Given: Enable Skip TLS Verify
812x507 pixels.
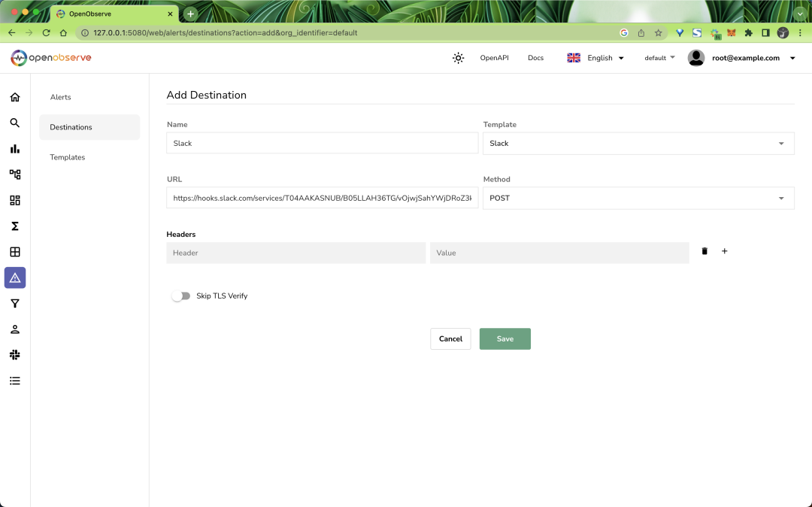Looking at the screenshot, I should [x=181, y=296].
